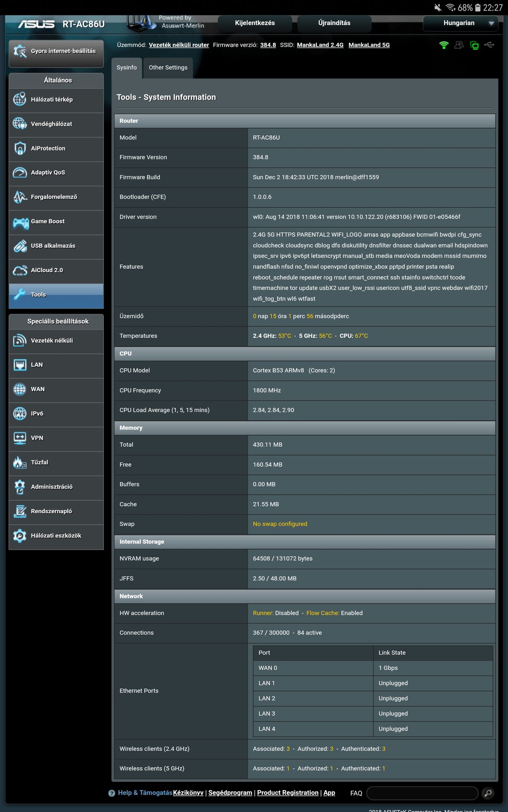
Task: Open Gyors internet-beállítás wizard icon
Action: [x=20, y=51]
